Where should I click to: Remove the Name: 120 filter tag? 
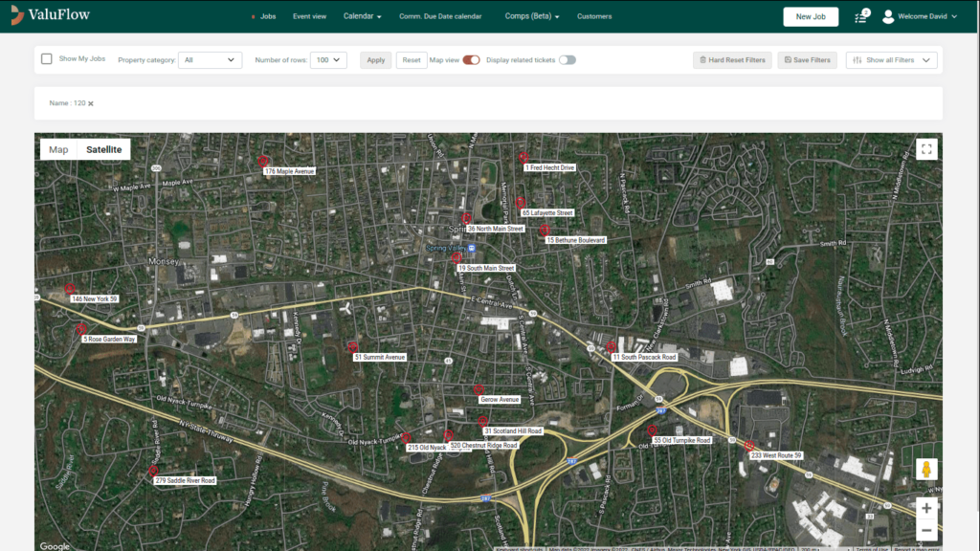click(91, 103)
